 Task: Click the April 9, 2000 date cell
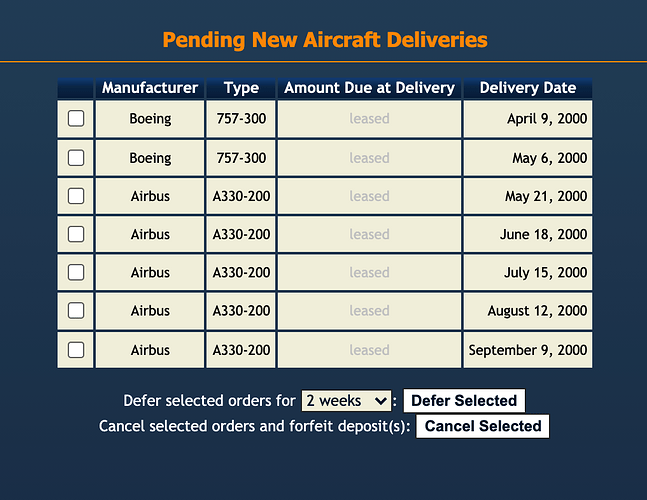(x=546, y=119)
